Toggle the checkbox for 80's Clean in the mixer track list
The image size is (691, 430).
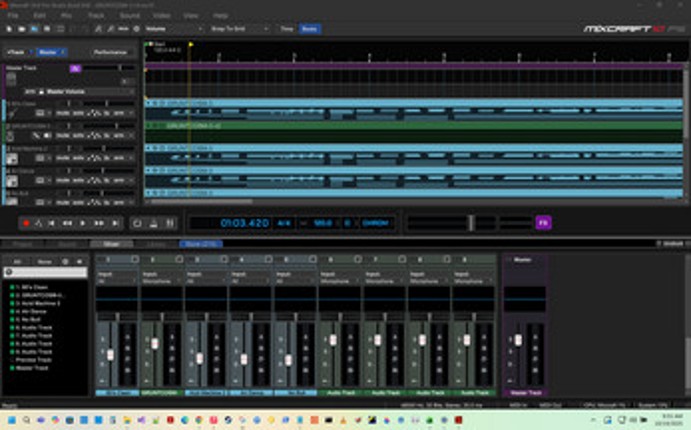coord(13,286)
